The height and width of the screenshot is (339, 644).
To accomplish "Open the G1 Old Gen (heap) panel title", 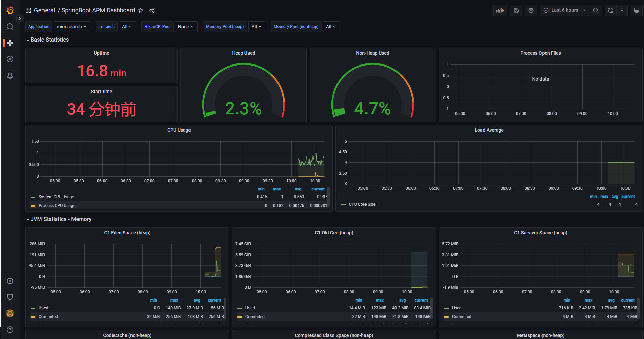I will [x=334, y=233].
